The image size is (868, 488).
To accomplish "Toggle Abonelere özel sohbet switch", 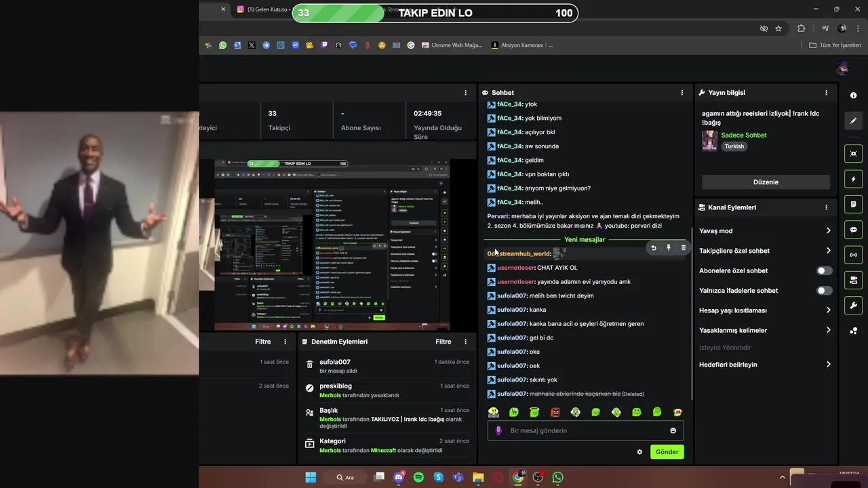I will tap(824, 270).
